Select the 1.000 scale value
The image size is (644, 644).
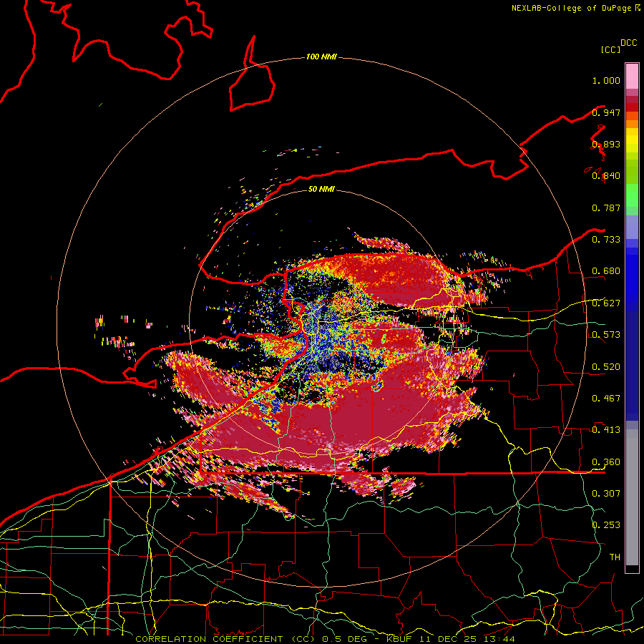point(606,80)
